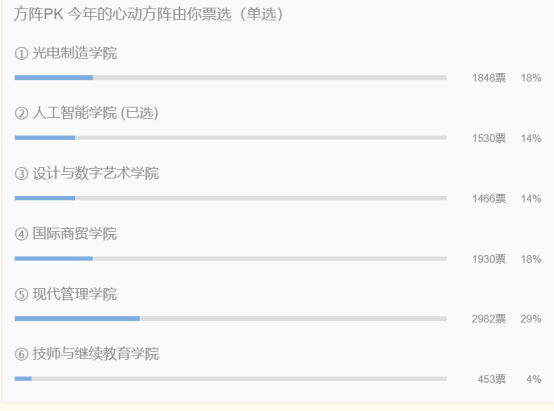Click the 1466票 vote count
This screenshot has width=554, height=411.
coord(489,199)
